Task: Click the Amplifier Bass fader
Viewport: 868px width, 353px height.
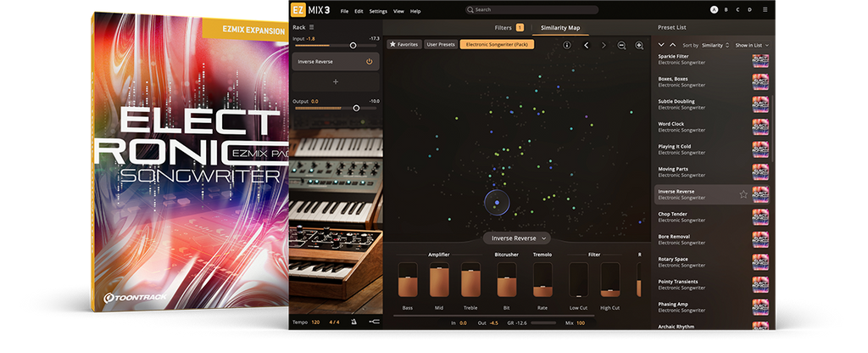Action: (x=408, y=280)
